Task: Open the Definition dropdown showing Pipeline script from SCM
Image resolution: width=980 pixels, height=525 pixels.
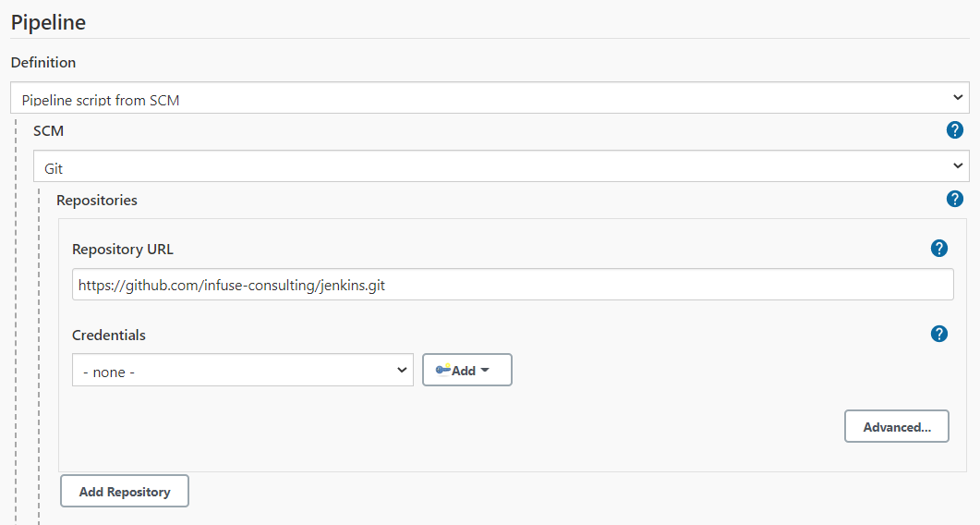Action: tap(490, 98)
